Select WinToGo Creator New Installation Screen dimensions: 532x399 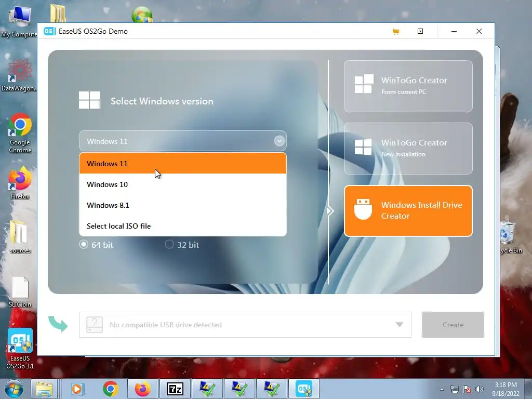[x=408, y=149]
